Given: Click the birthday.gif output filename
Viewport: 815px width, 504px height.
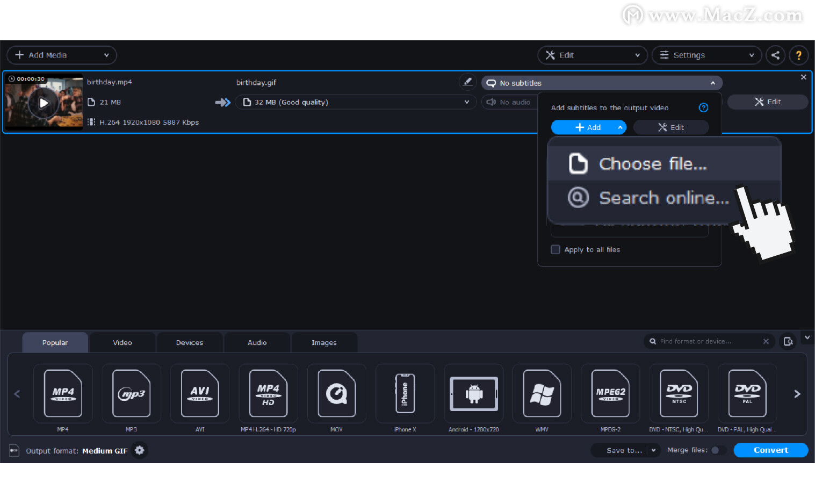Looking at the screenshot, I should (256, 82).
